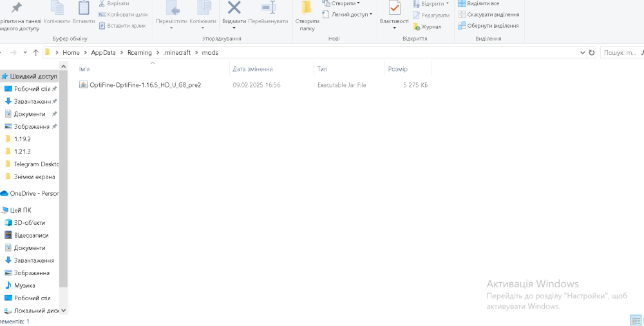
Task: Sort by Тип column header
Action: tap(350, 69)
